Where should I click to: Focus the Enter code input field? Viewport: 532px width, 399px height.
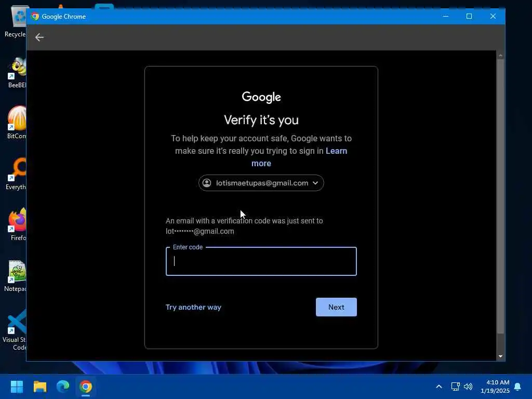(x=261, y=261)
